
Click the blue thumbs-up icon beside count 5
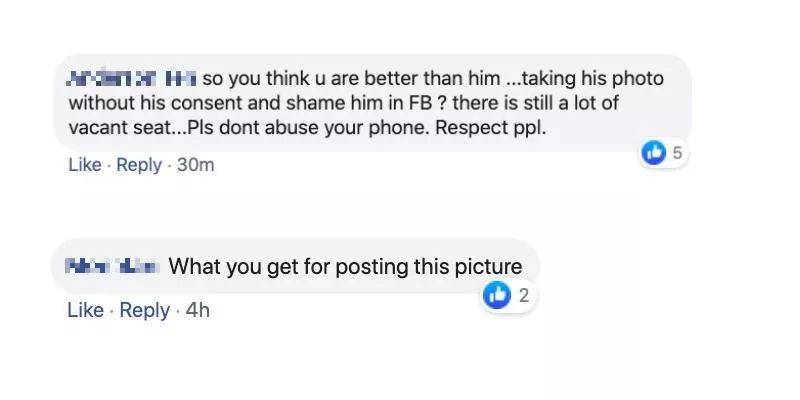pos(654,153)
